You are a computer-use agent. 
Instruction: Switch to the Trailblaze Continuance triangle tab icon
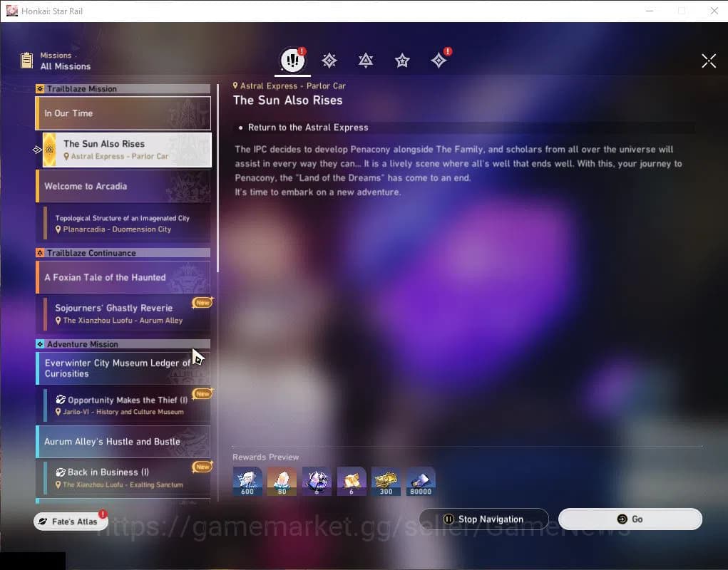tap(366, 61)
